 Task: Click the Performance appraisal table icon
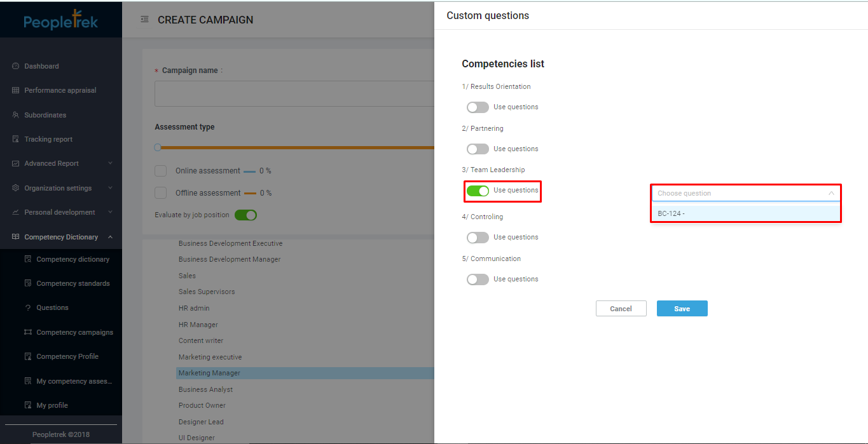[x=15, y=90]
